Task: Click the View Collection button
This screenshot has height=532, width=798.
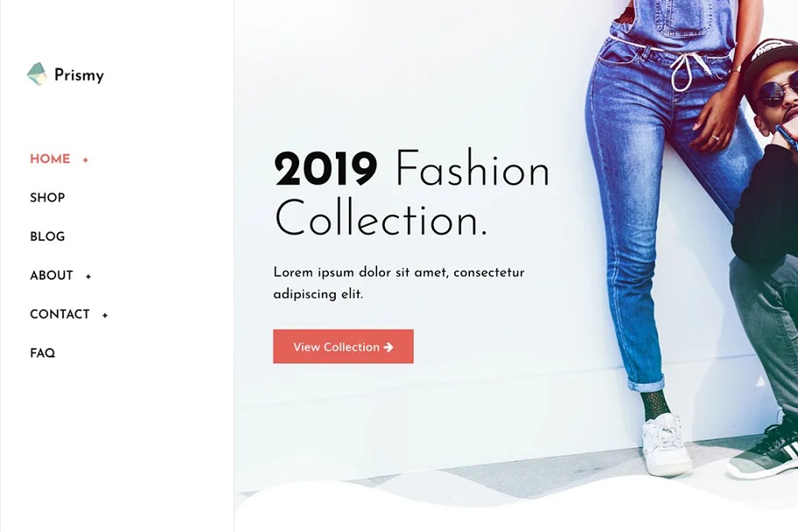Action: 343,346
